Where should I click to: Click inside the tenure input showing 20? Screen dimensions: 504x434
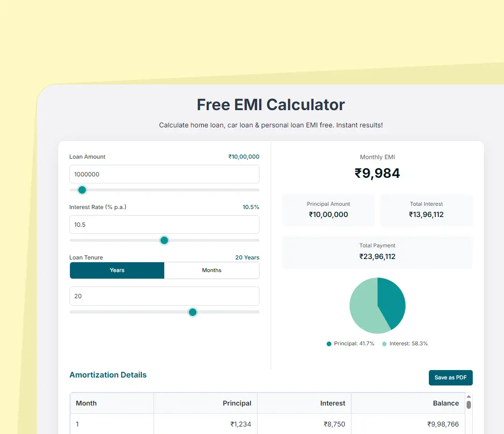click(x=164, y=296)
